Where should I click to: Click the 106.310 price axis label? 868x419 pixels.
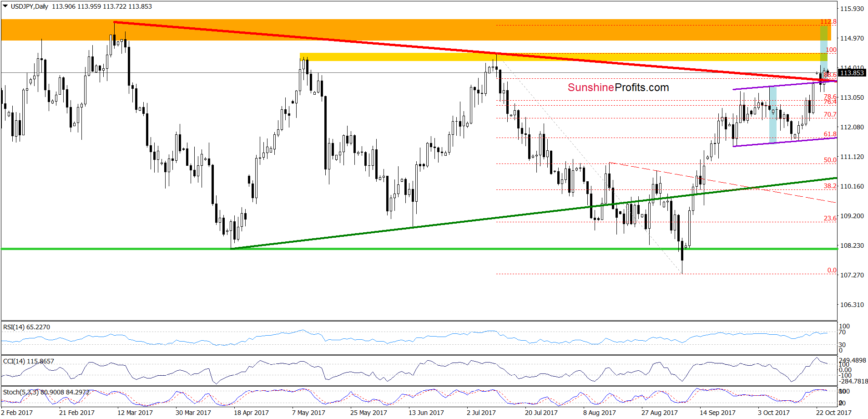[852, 305]
